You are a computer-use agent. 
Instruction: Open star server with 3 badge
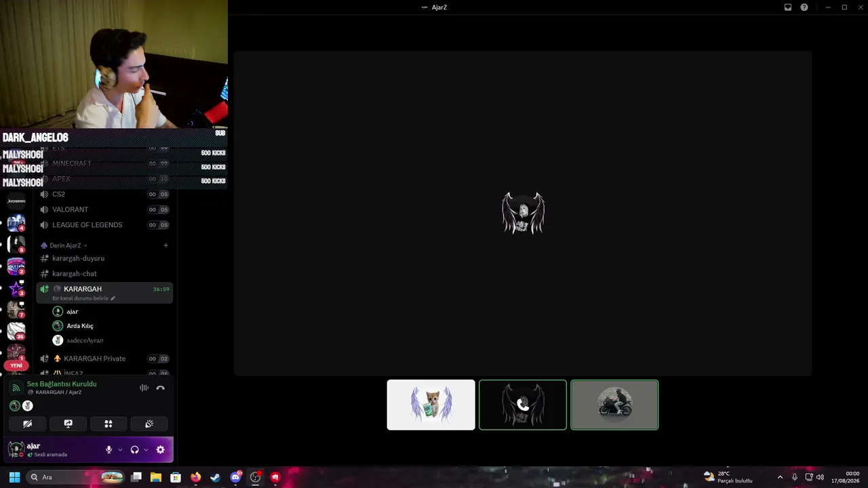tap(16, 289)
